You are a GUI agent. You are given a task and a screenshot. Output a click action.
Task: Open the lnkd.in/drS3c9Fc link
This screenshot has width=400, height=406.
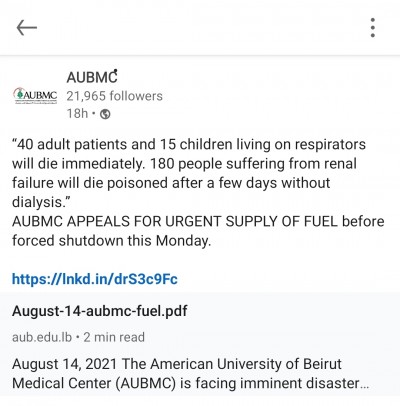coord(95,279)
